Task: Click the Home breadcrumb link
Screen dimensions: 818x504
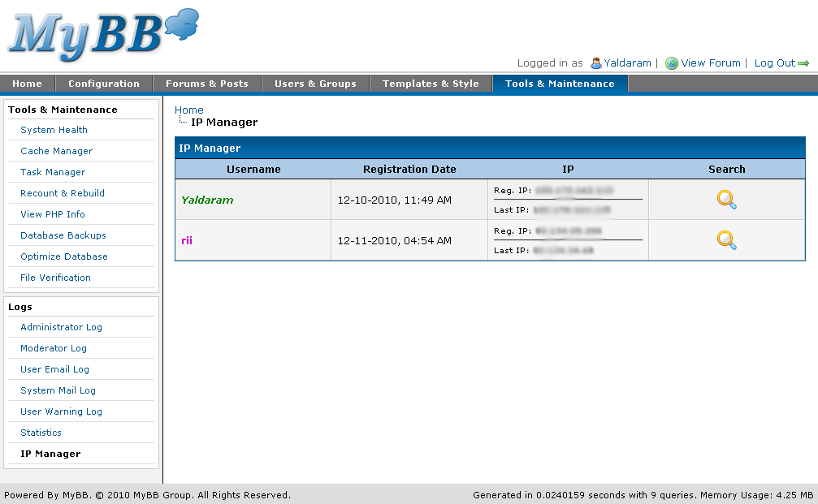Action: [188, 110]
